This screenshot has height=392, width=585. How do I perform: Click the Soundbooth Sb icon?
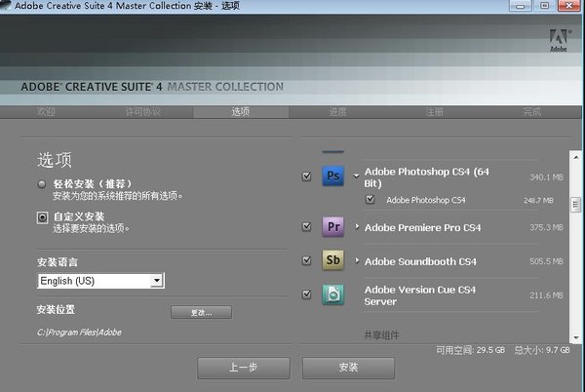pyautogui.click(x=332, y=260)
